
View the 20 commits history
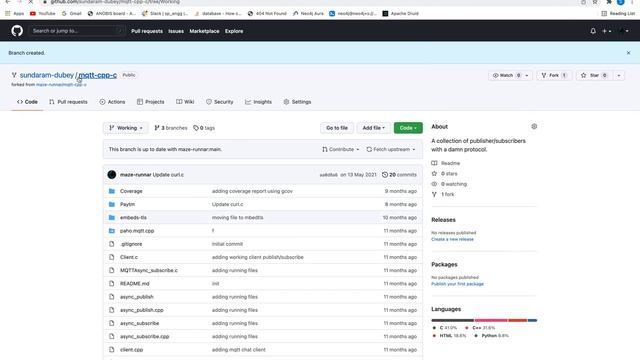click(x=399, y=175)
